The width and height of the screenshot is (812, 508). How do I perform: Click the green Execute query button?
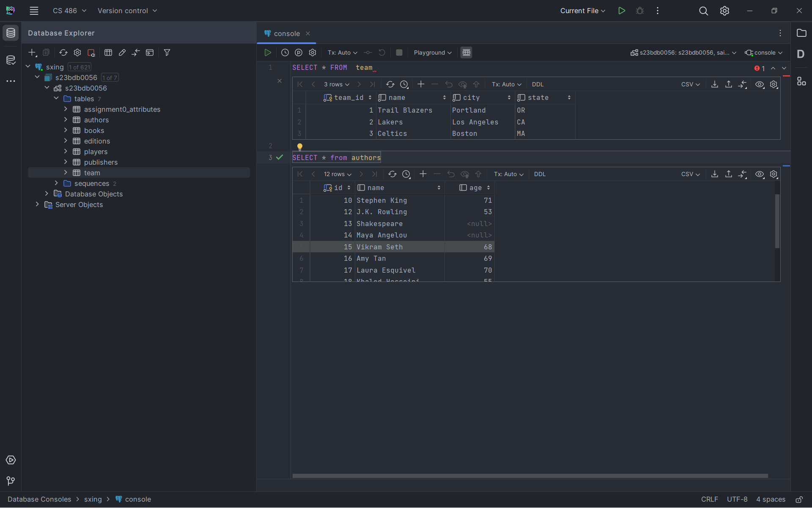click(268, 52)
